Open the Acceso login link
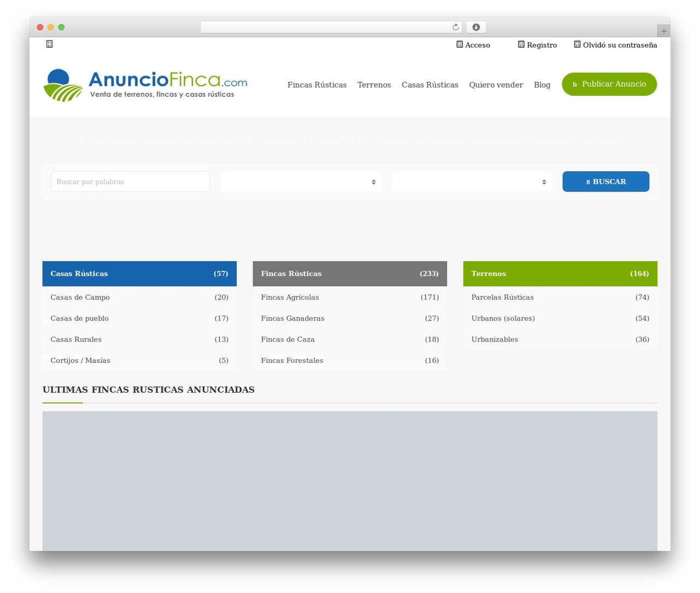The width and height of the screenshot is (700, 593). pyautogui.click(x=477, y=45)
